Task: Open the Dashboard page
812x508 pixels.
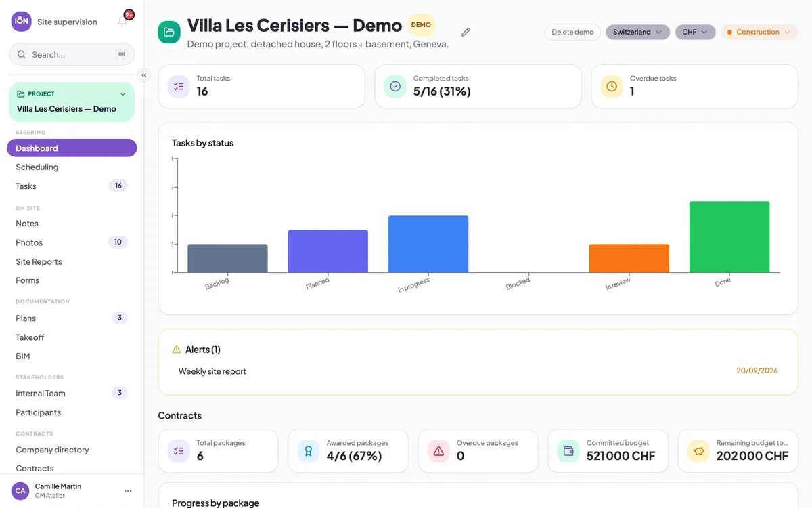Action: click(72, 148)
